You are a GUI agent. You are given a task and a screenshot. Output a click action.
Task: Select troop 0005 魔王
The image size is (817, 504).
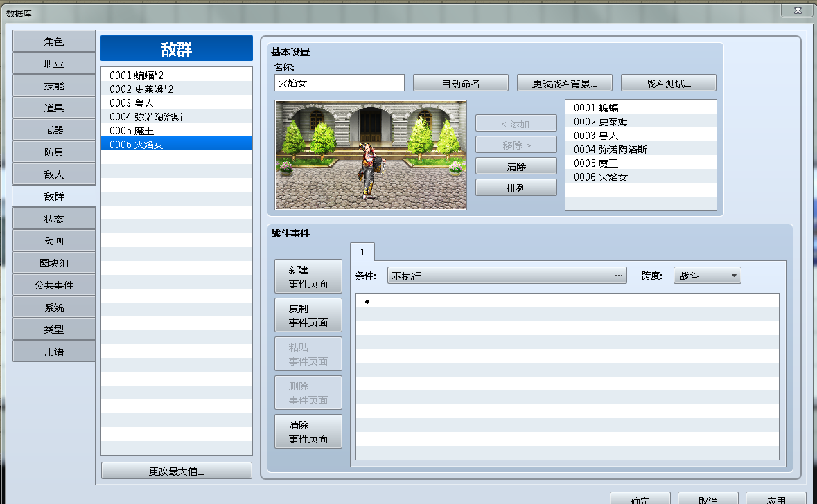tap(177, 130)
